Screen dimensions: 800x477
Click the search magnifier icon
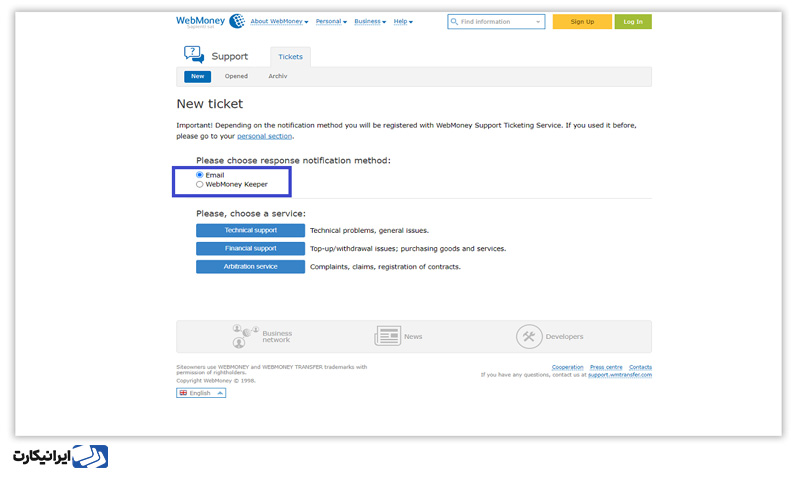pos(454,21)
